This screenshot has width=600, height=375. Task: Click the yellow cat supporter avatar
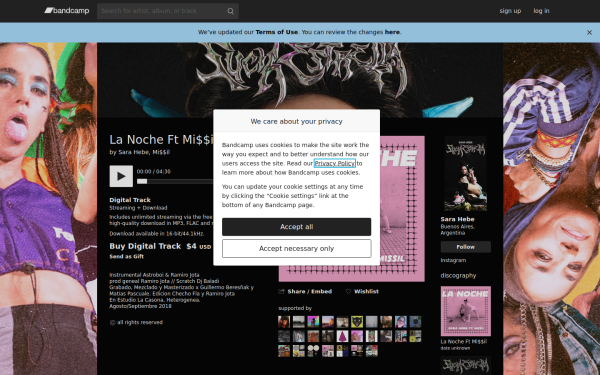(x=357, y=322)
